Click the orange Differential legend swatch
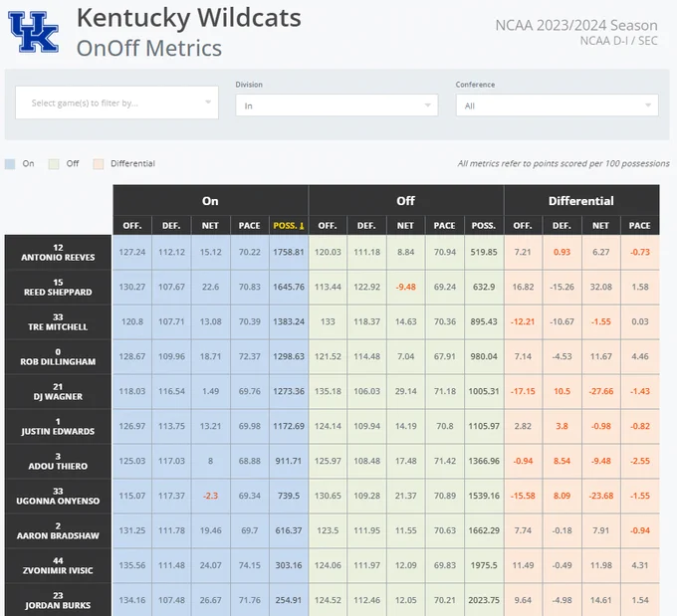 pos(99,164)
